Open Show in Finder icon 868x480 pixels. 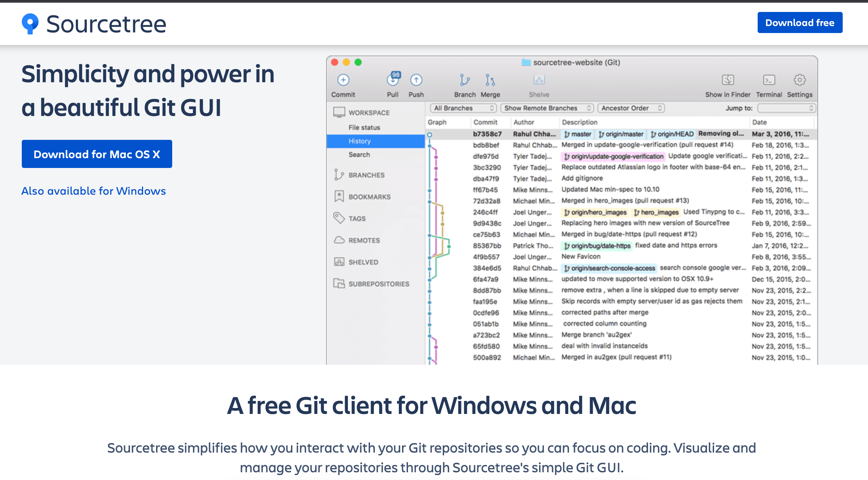click(x=728, y=80)
